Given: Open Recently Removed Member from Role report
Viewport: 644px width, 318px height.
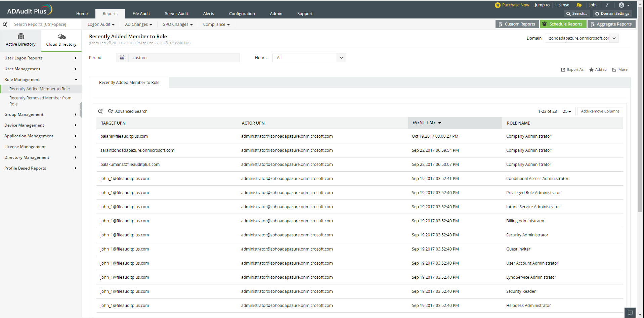Looking at the screenshot, I should click(x=41, y=101).
